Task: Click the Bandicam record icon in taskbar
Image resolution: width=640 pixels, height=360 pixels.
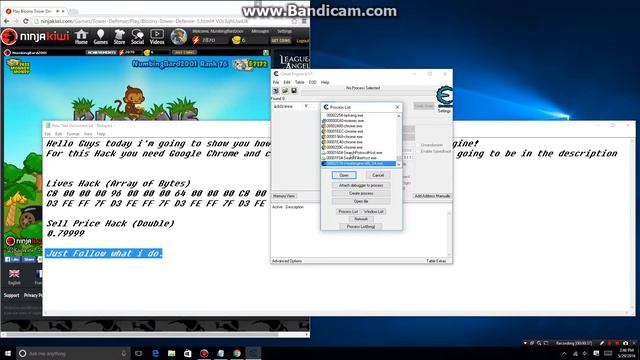Action: (204, 353)
